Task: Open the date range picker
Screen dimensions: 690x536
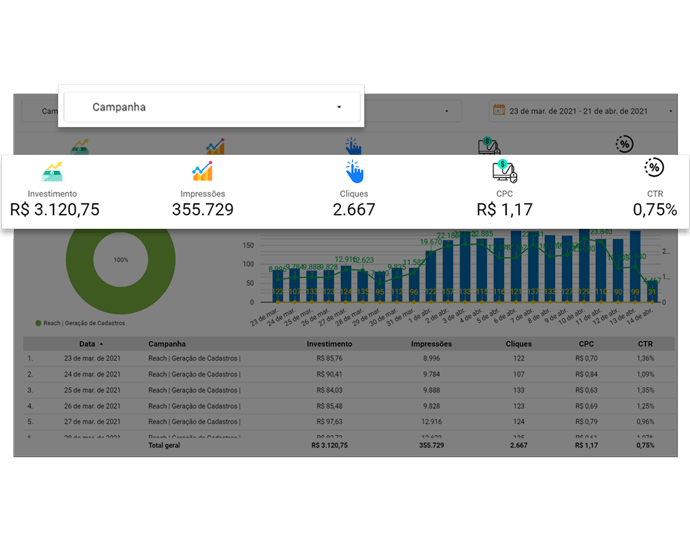Action: click(582, 111)
